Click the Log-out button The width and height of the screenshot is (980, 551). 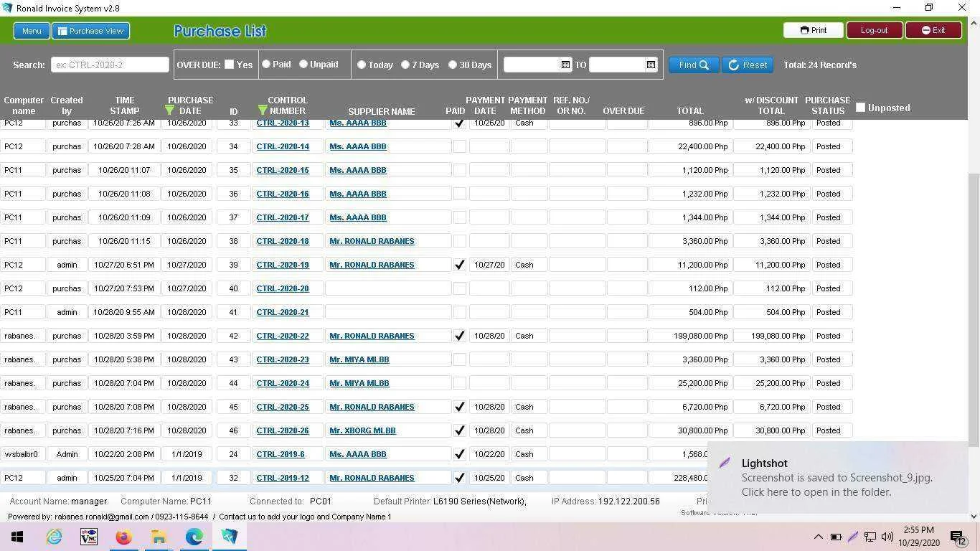pyautogui.click(x=873, y=30)
